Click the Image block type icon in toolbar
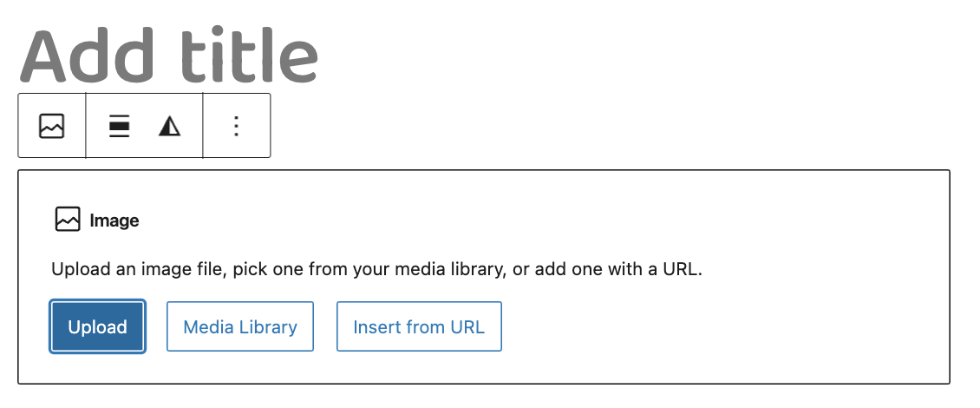980x408 pixels. (52, 126)
